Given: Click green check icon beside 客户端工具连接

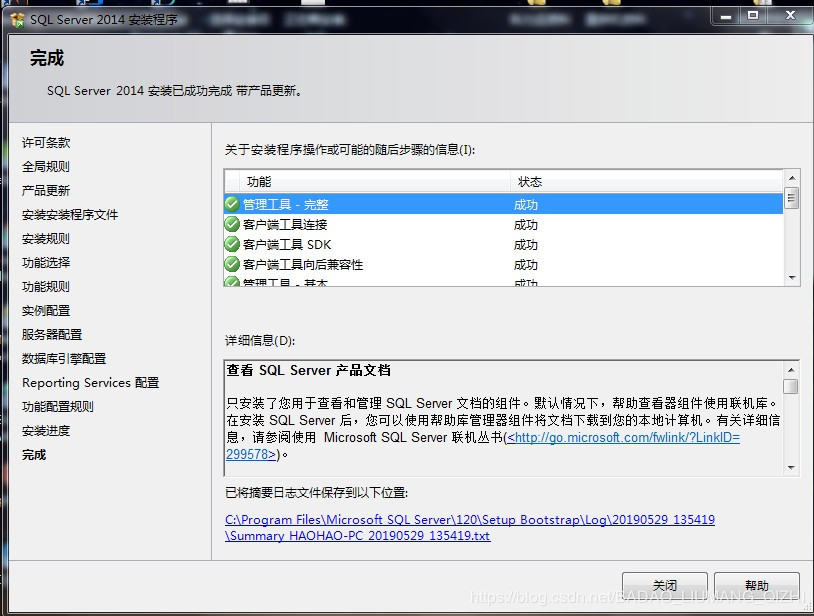Looking at the screenshot, I should tap(232, 224).
